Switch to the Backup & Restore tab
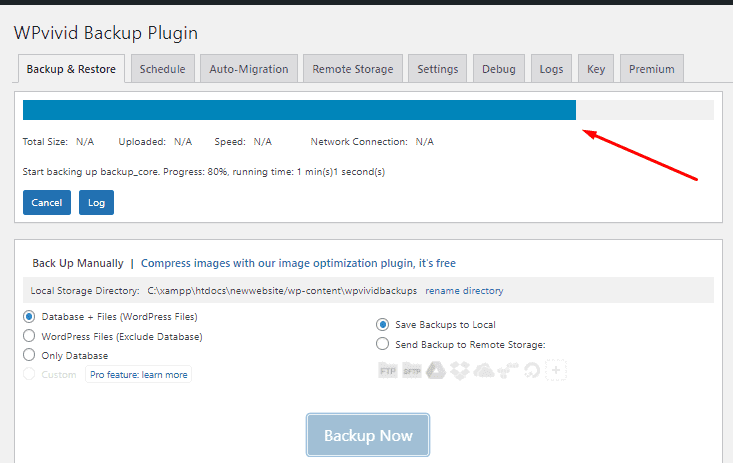The width and height of the screenshot is (733, 463). [71, 69]
